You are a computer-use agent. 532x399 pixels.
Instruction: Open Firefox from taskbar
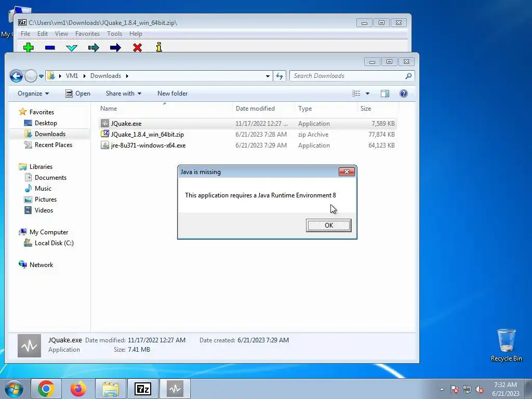pyautogui.click(x=78, y=389)
